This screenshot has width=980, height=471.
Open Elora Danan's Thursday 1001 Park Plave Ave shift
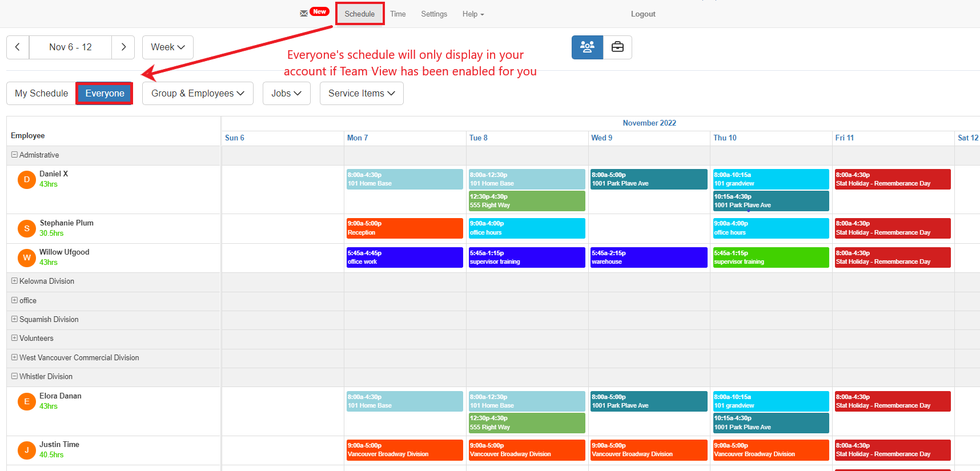point(771,423)
